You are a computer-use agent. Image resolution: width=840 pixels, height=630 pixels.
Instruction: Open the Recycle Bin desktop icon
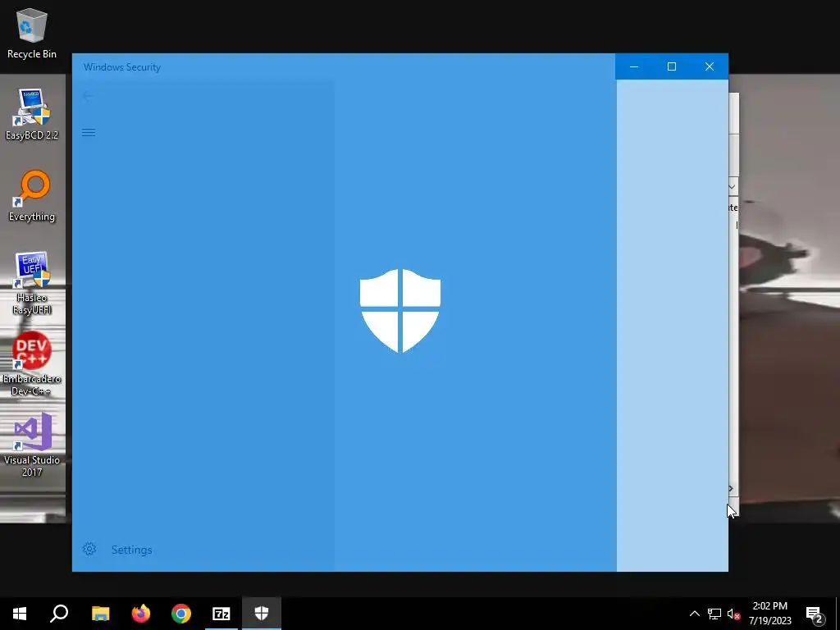32,33
